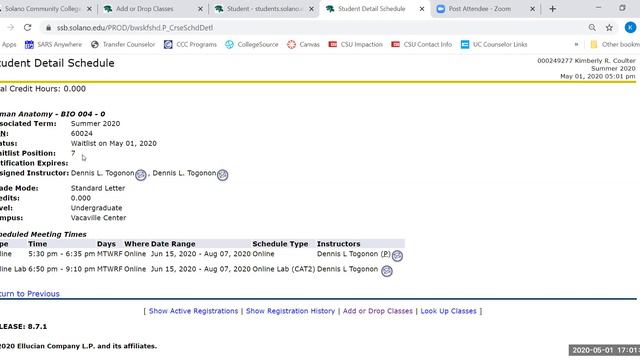
Task: Expand the bookmarks overflow chevron
Action: click(x=576, y=44)
